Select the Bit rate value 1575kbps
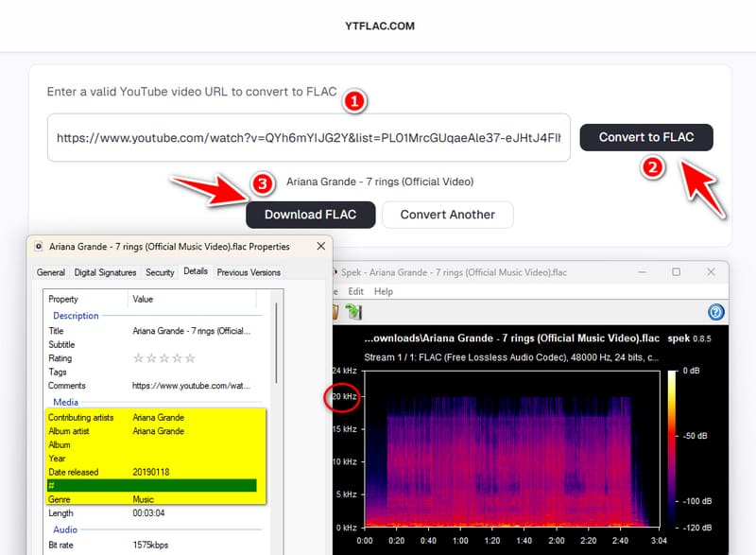The height and width of the screenshot is (555, 756). coord(150,546)
